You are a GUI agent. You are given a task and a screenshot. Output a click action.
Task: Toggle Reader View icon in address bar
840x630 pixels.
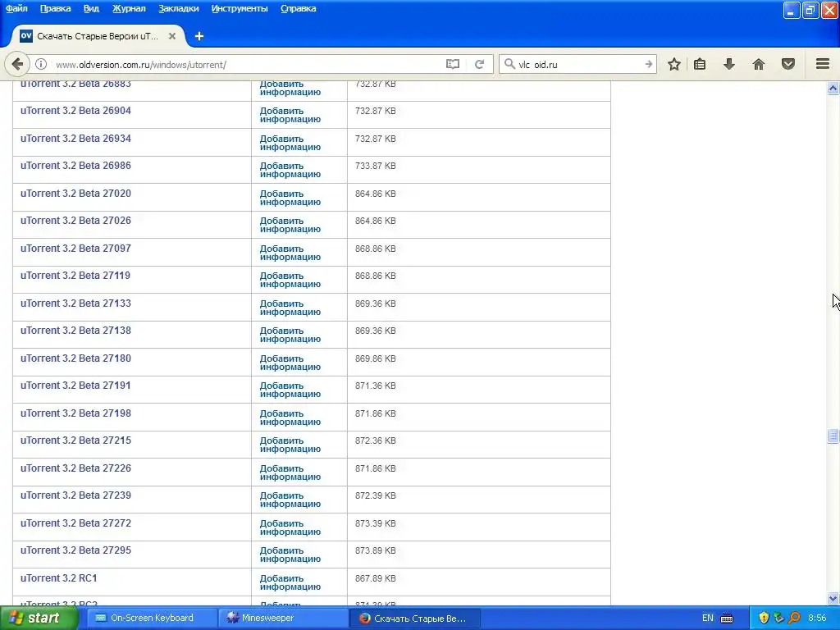click(x=453, y=64)
